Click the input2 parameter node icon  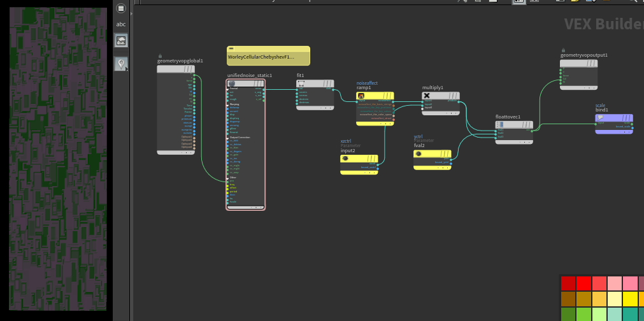346,158
